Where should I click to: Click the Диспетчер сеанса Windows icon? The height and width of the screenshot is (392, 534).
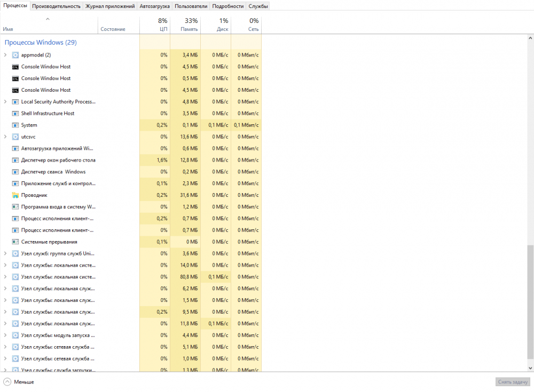[x=15, y=172]
